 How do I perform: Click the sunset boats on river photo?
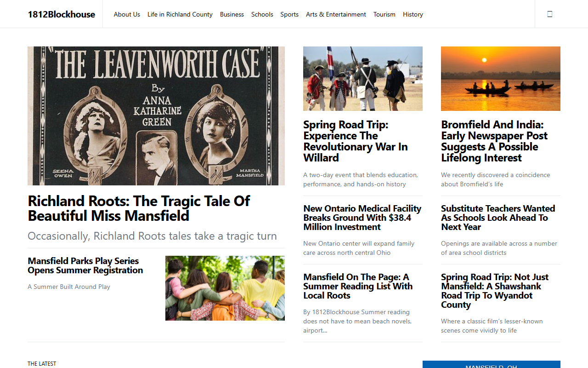pyautogui.click(x=501, y=79)
